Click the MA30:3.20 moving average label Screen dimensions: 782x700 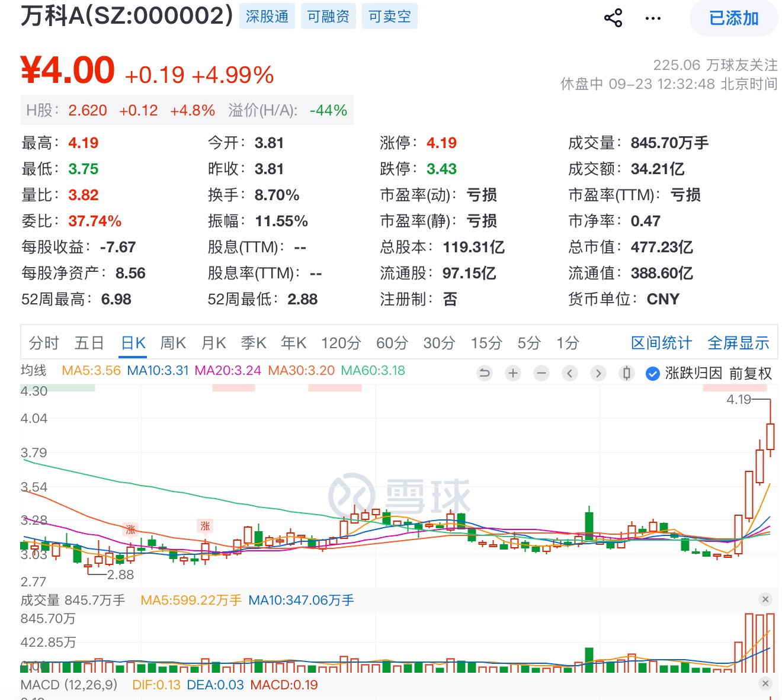click(302, 371)
